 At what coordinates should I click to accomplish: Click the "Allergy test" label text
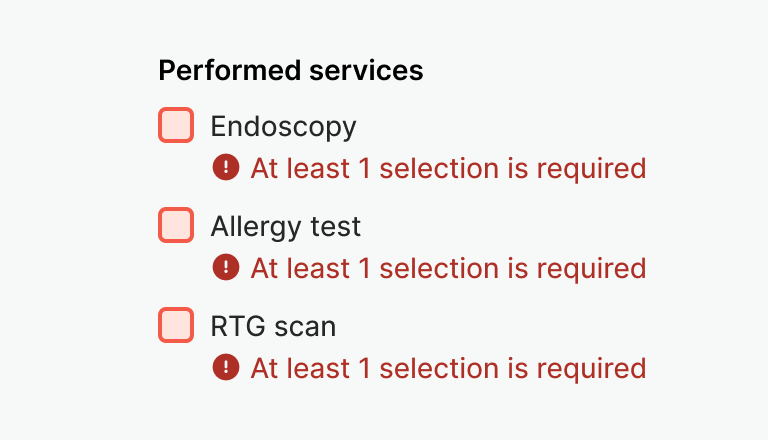coord(285,227)
